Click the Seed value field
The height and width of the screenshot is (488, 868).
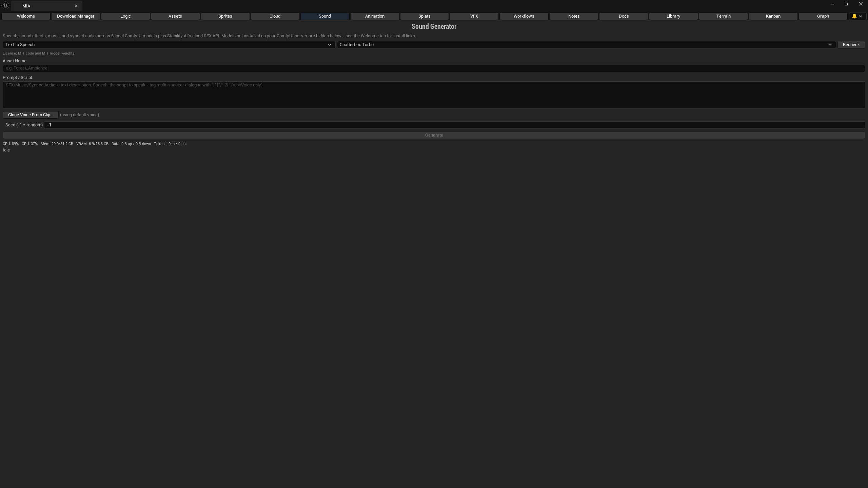pyautogui.click(x=454, y=125)
